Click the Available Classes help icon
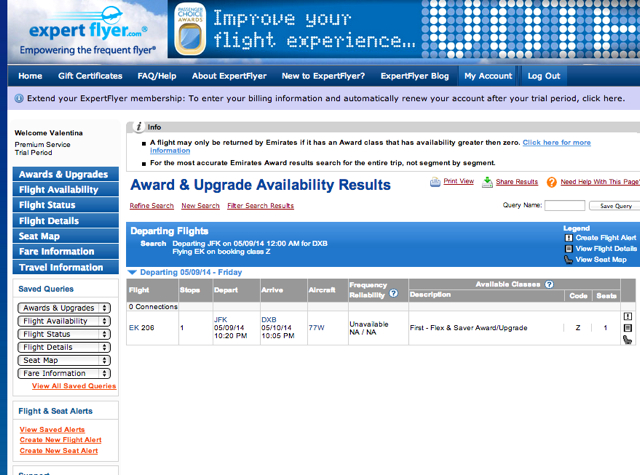 click(549, 284)
